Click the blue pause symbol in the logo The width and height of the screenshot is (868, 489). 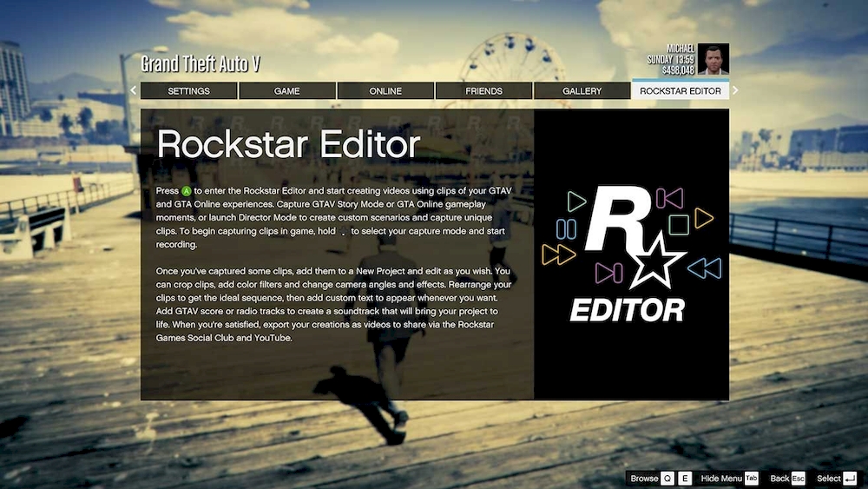566,228
